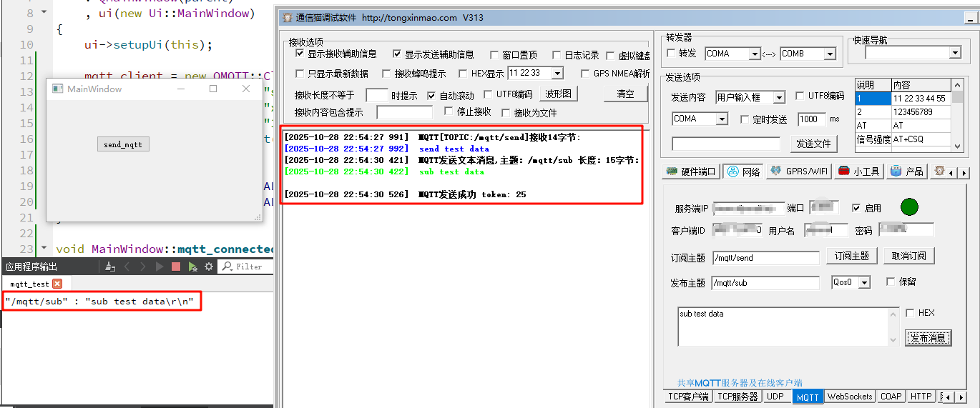980x408 pixels.
Task: Expand 快速导航 dropdown
Action: [955, 53]
